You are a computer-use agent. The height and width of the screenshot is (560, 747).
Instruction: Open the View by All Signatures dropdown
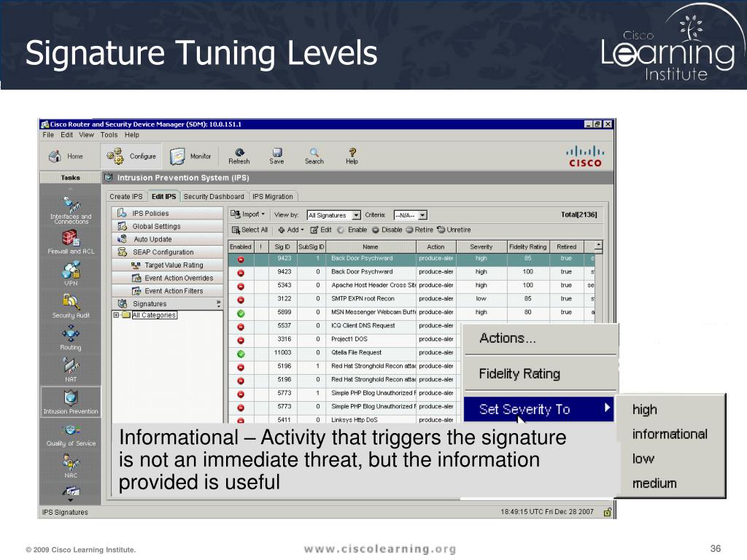point(333,215)
